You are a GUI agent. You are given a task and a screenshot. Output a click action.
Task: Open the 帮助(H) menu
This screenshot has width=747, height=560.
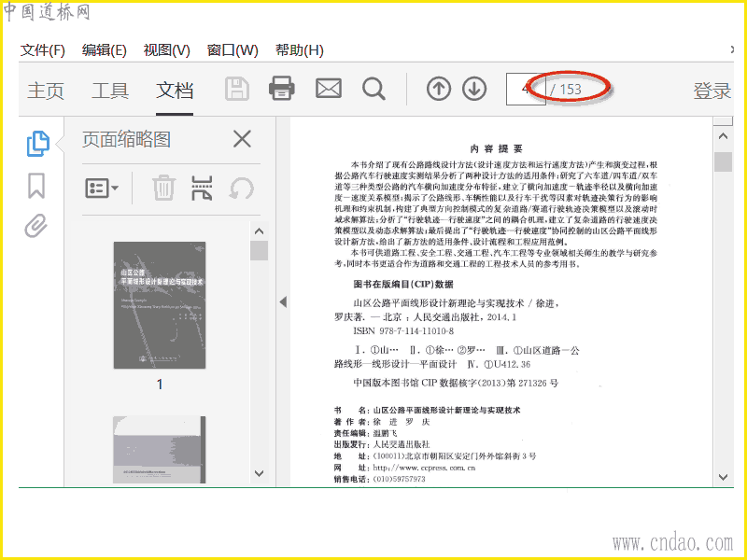299,50
